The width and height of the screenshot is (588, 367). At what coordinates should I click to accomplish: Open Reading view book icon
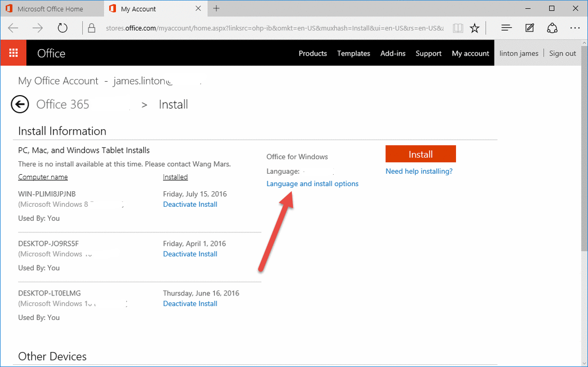(458, 28)
